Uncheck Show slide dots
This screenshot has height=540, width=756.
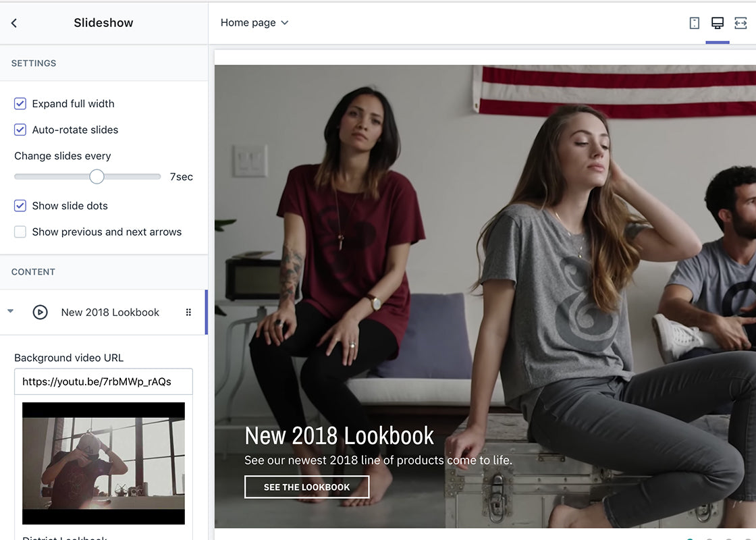[x=20, y=206]
